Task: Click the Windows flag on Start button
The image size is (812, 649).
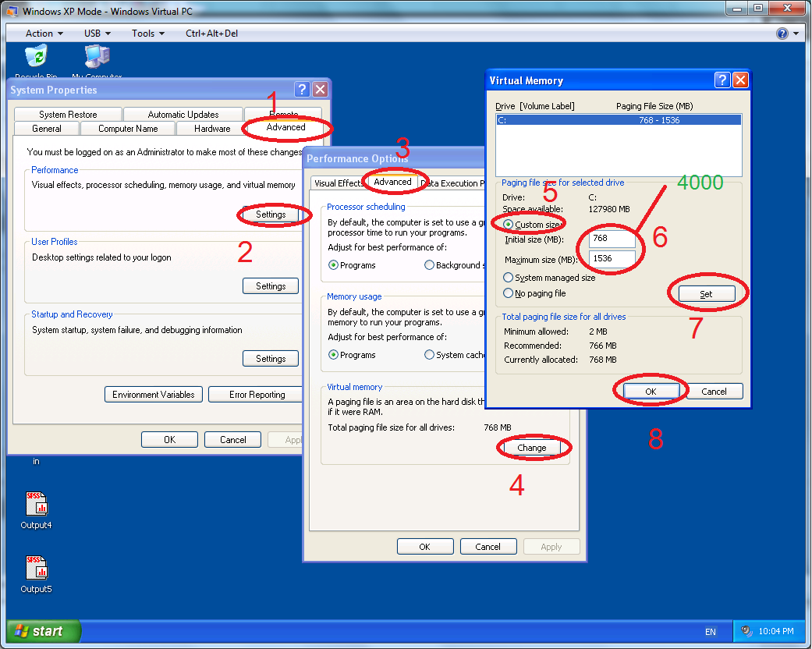Action: click(22, 631)
